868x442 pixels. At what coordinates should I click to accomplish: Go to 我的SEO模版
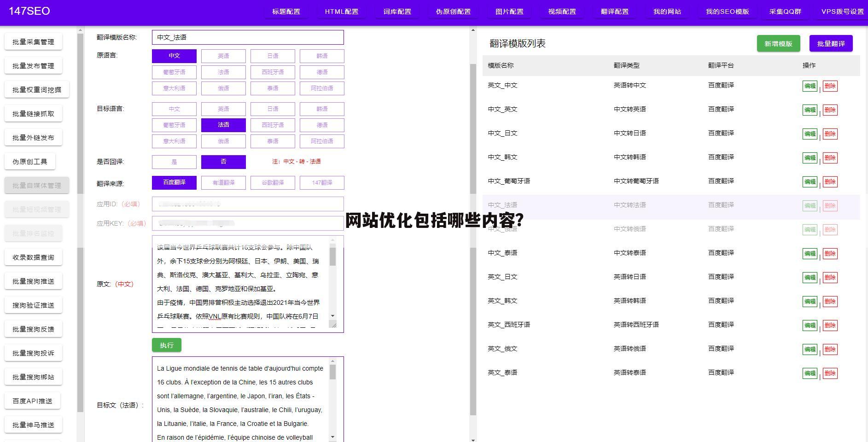(727, 12)
